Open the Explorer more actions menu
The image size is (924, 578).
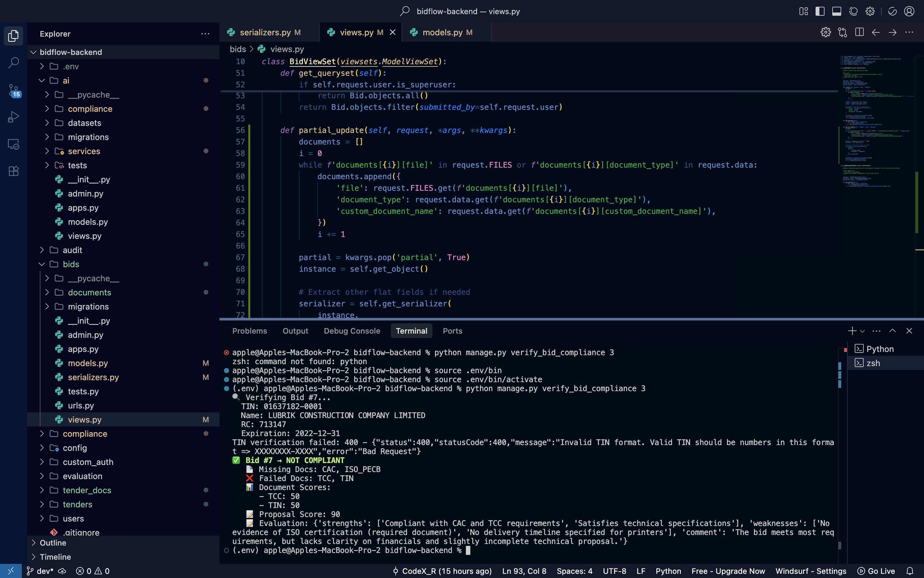click(x=205, y=34)
